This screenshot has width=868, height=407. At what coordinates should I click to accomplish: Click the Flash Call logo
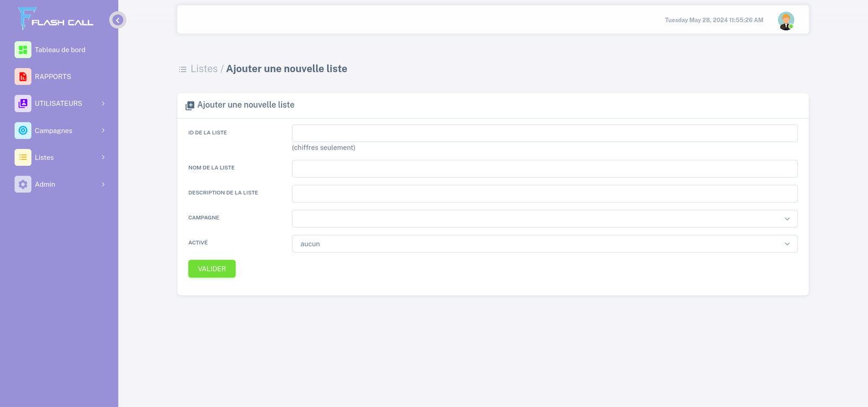pyautogui.click(x=55, y=19)
